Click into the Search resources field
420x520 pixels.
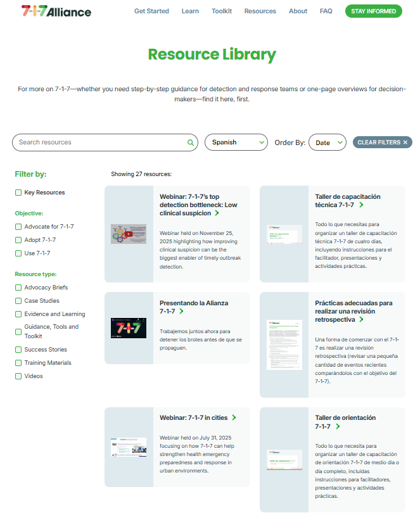(101, 143)
